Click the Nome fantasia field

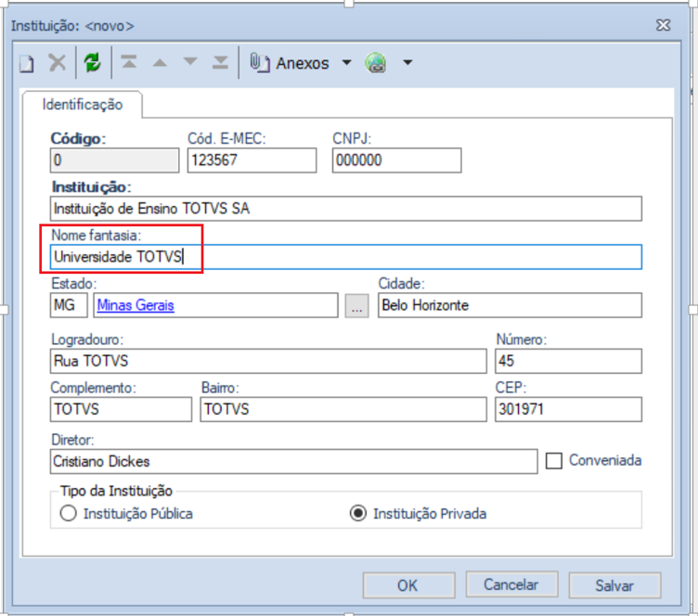(346, 257)
